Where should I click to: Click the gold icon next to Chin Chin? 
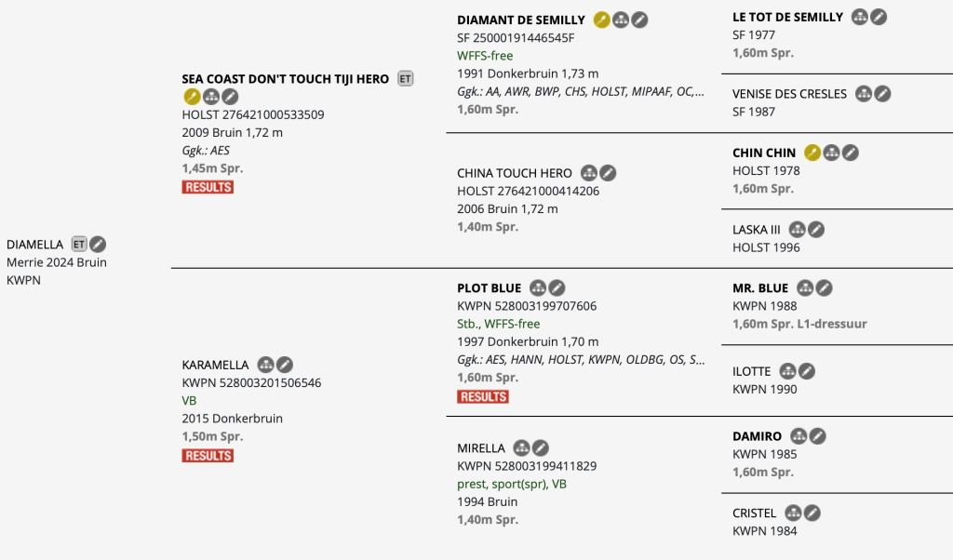(x=812, y=153)
